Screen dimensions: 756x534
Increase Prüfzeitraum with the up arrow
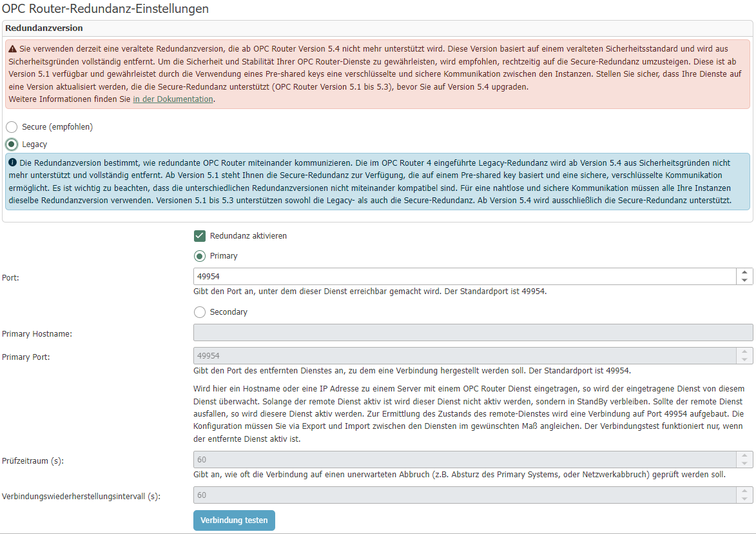(x=744, y=455)
